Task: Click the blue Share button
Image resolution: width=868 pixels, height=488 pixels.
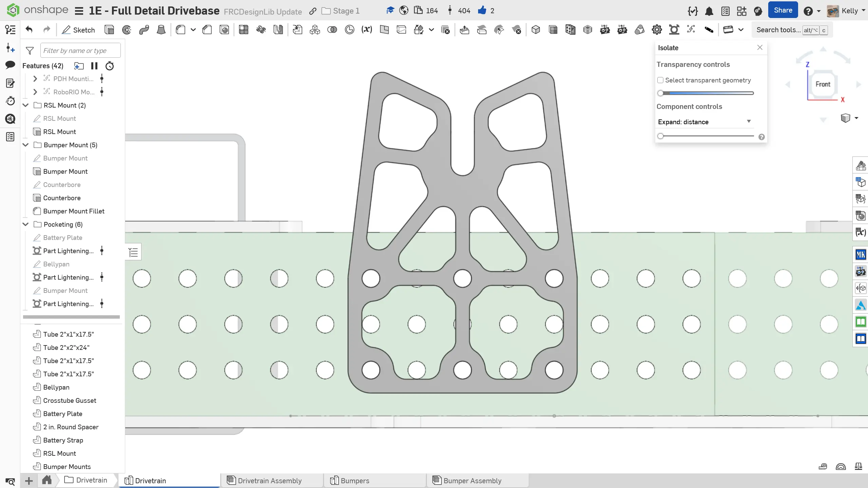Action: click(782, 10)
